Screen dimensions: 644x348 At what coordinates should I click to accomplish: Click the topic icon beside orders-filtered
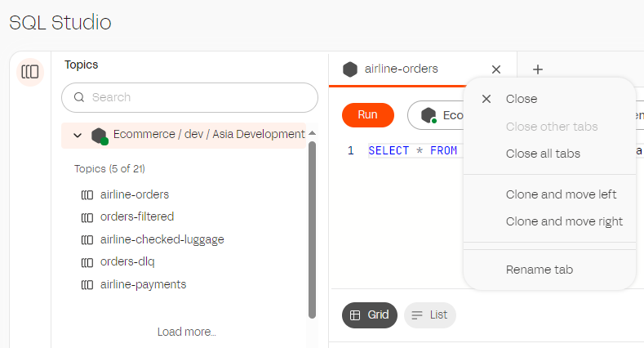point(87,217)
